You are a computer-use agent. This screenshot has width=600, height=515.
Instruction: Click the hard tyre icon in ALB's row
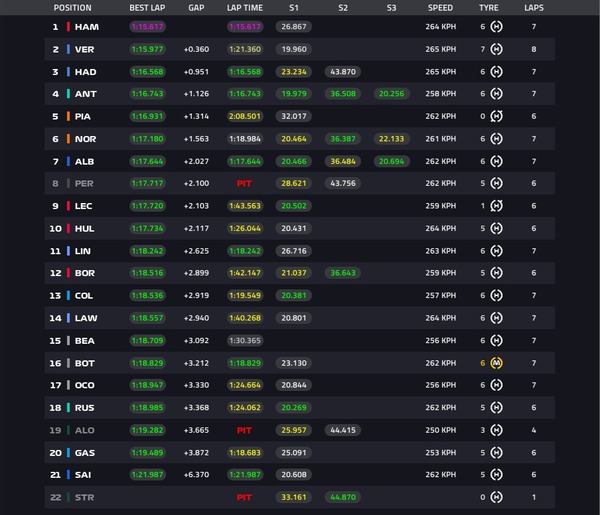496,161
